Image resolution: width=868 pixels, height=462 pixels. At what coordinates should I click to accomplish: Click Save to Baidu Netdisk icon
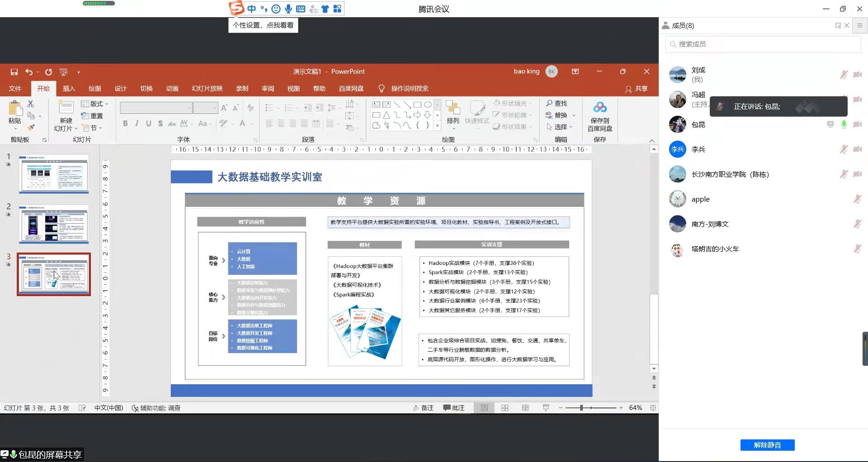(x=599, y=108)
